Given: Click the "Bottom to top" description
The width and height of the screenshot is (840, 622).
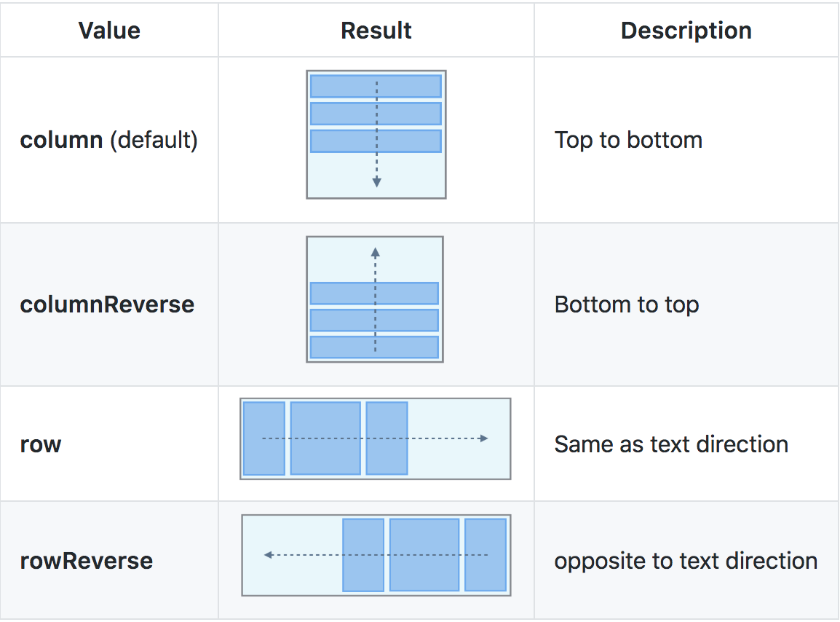Looking at the screenshot, I should [x=627, y=304].
